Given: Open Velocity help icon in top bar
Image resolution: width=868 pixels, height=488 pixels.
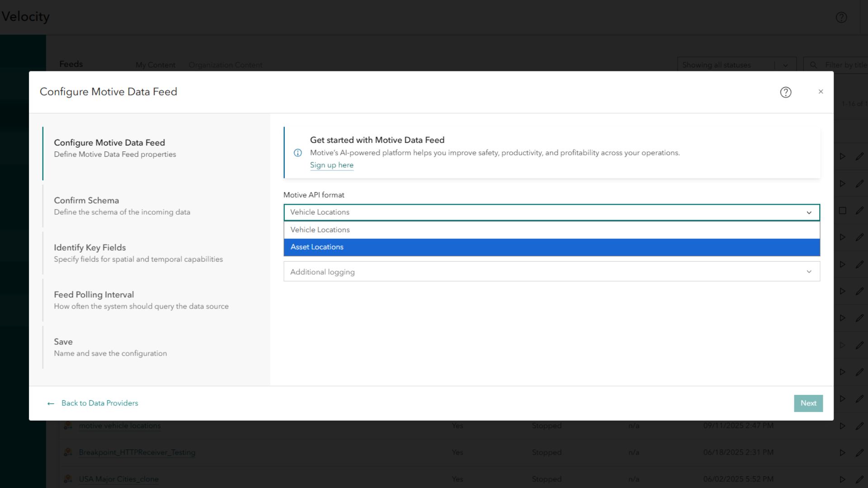Looking at the screenshot, I should tap(841, 17).
